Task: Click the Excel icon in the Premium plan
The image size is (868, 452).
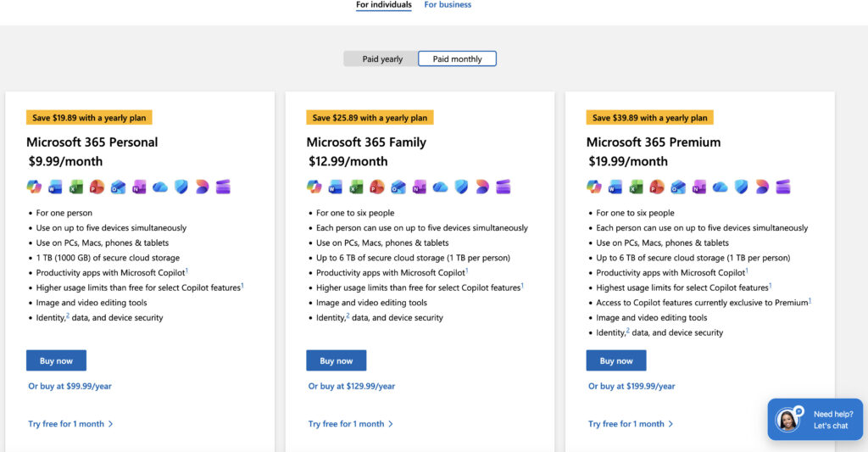Action: coord(636,187)
